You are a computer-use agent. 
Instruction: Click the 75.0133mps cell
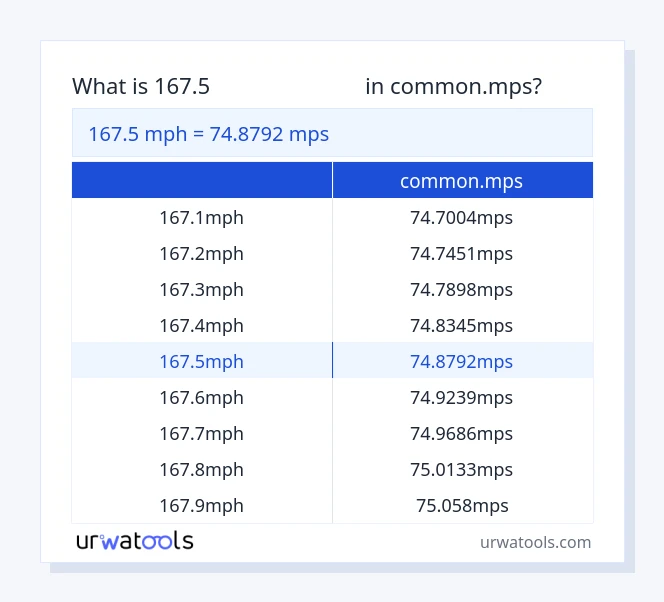[461, 469]
